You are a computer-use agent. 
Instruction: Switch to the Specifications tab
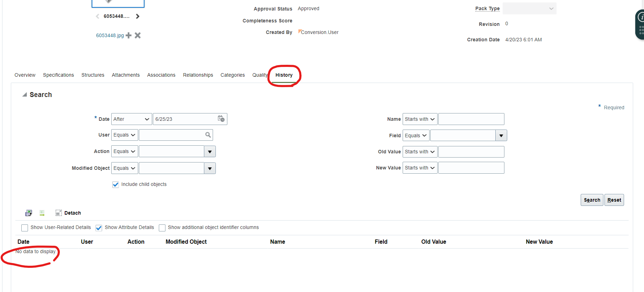(x=58, y=75)
